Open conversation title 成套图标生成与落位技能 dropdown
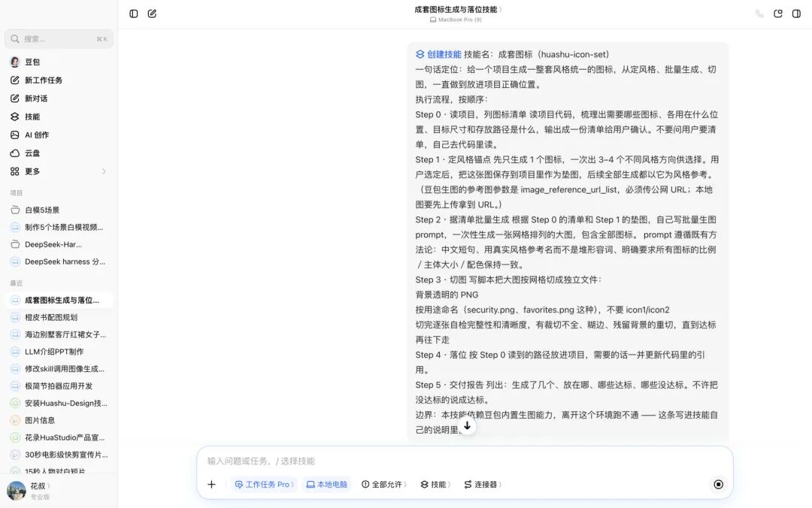Image resolution: width=812 pixels, height=508 pixels. pyautogui.click(x=459, y=9)
